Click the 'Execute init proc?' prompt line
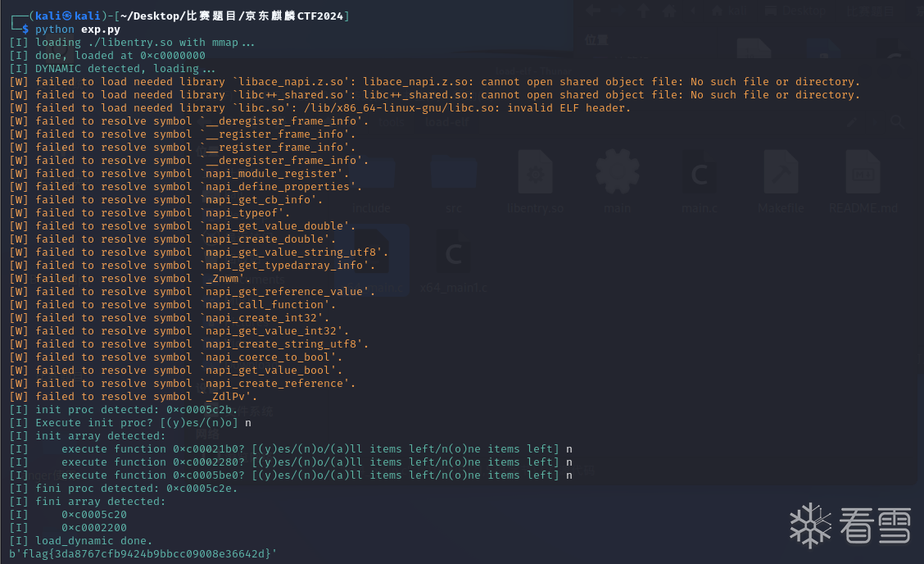Image resolution: width=924 pixels, height=564 pixels. 130,422
